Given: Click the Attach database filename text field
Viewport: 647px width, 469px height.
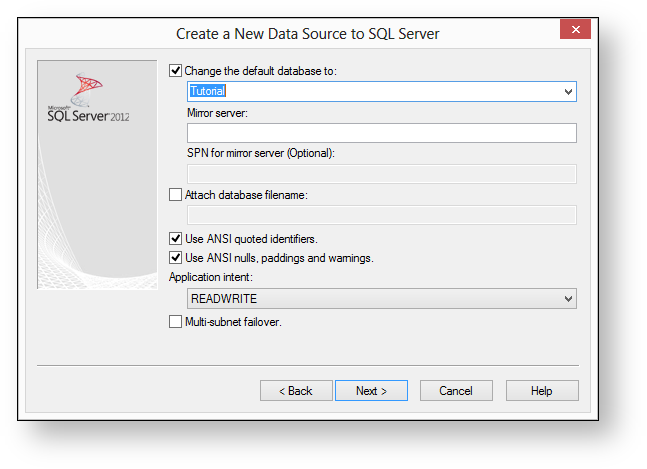Looking at the screenshot, I should point(381,214).
